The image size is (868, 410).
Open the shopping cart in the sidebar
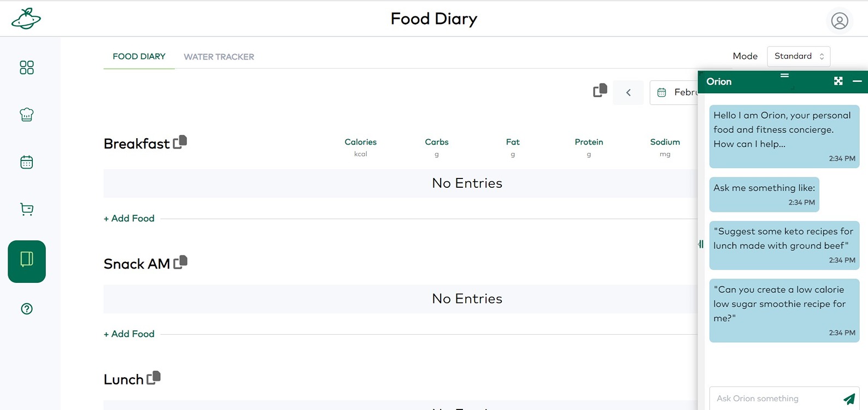pos(26,209)
